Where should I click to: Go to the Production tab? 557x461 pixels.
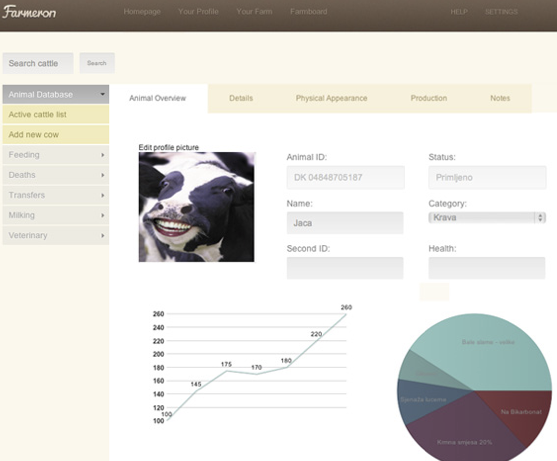[429, 98]
